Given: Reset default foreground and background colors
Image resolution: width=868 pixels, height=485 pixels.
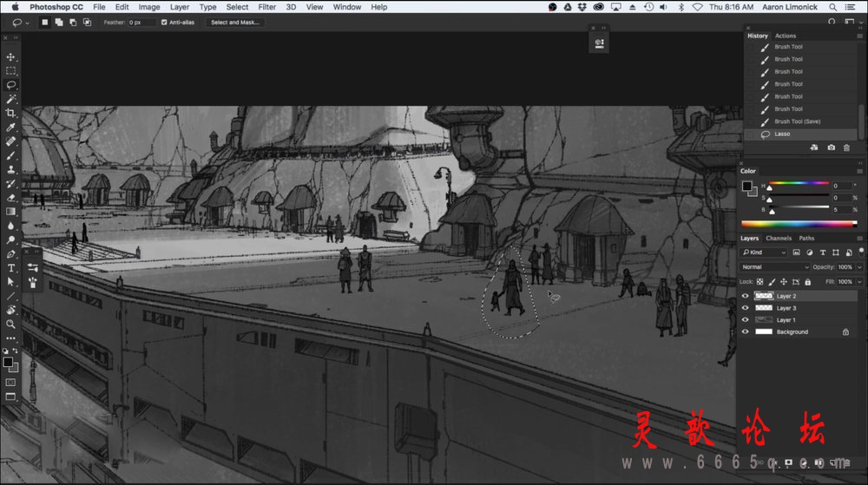Looking at the screenshot, I should tap(5, 351).
